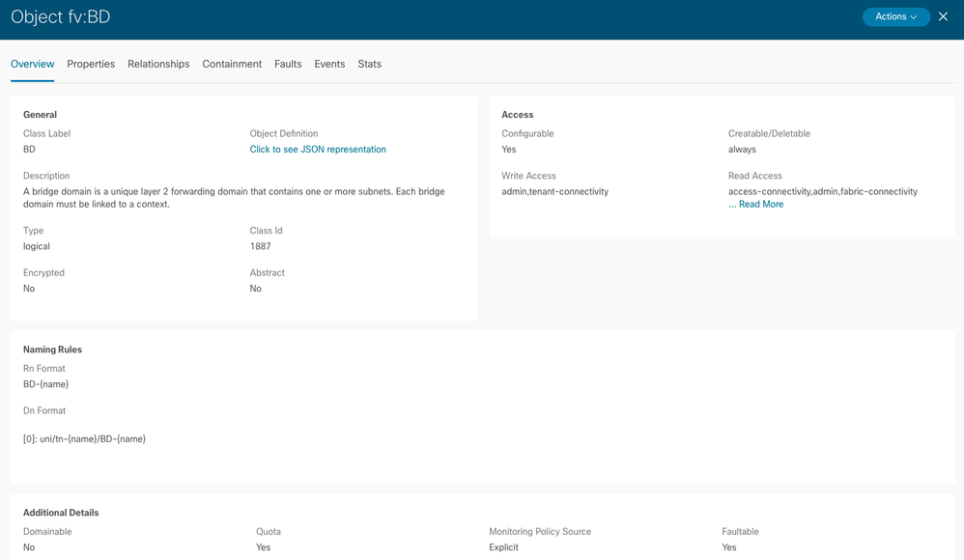964x560 pixels.
Task: View the Faults tab
Action: tap(288, 64)
